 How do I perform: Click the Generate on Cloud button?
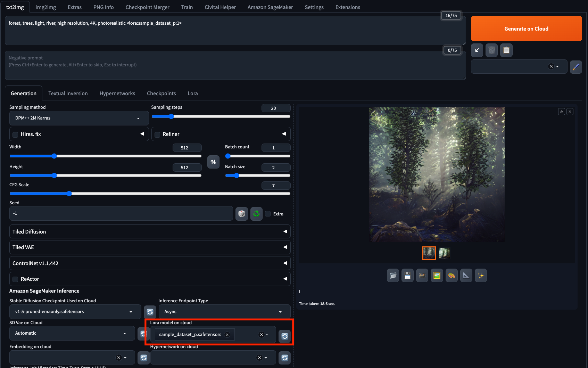526,28
